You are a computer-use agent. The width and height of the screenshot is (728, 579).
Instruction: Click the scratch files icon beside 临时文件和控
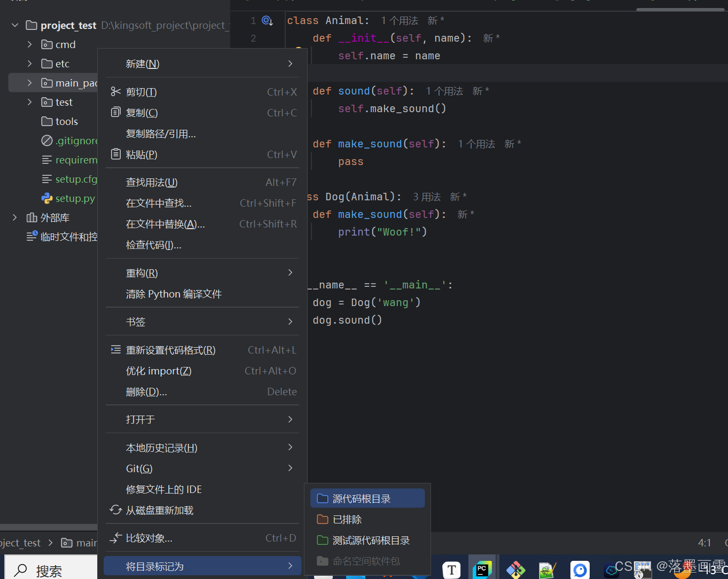tap(32, 236)
